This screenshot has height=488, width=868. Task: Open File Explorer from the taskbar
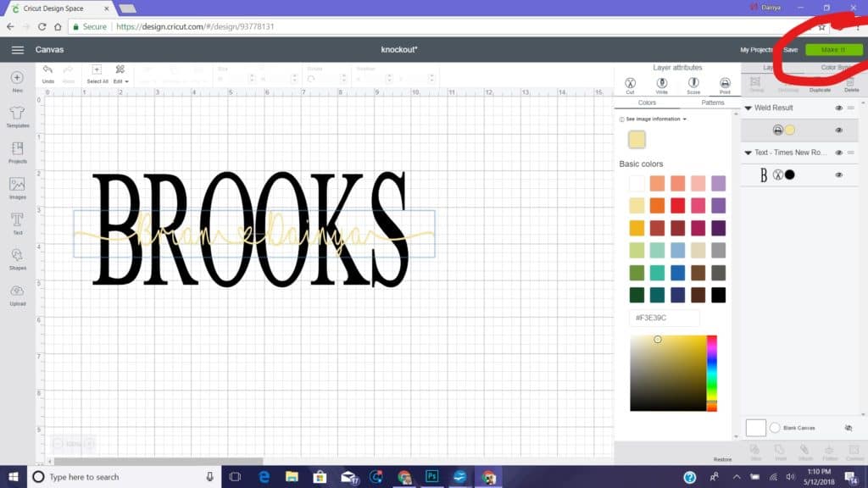292,477
